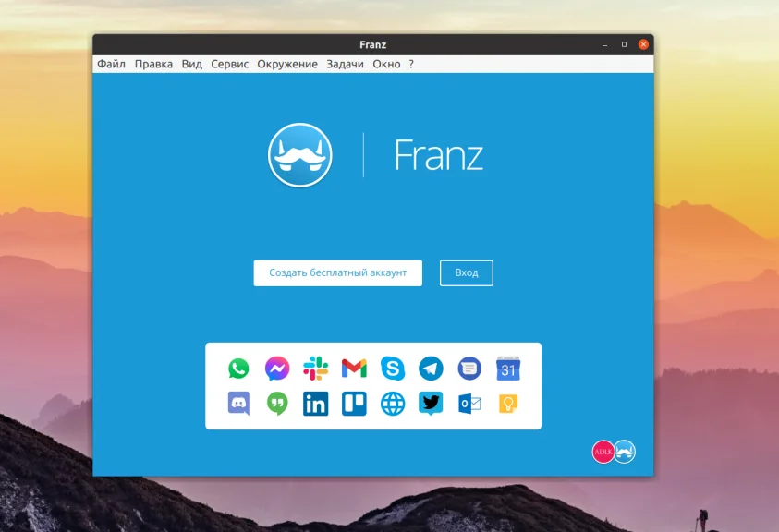Maximize the Franz window
This screenshot has width=779, height=532.
pyautogui.click(x=624, y=44)
